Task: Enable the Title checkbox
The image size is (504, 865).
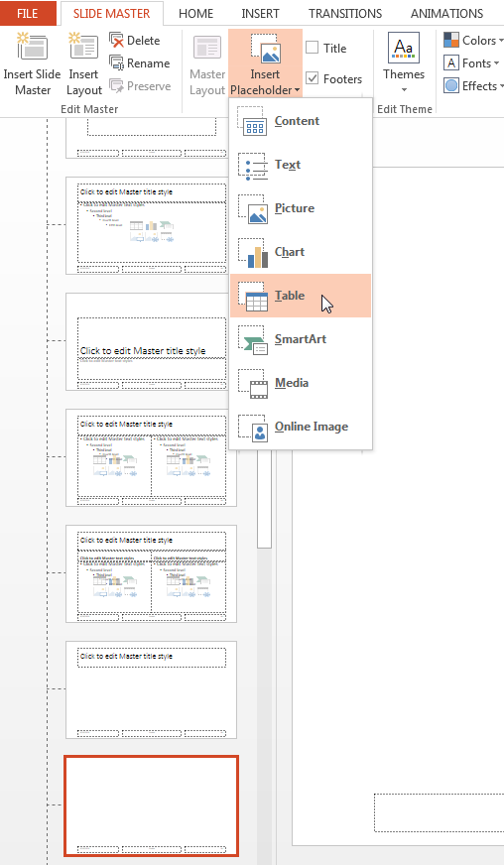Action: point(312,48)
